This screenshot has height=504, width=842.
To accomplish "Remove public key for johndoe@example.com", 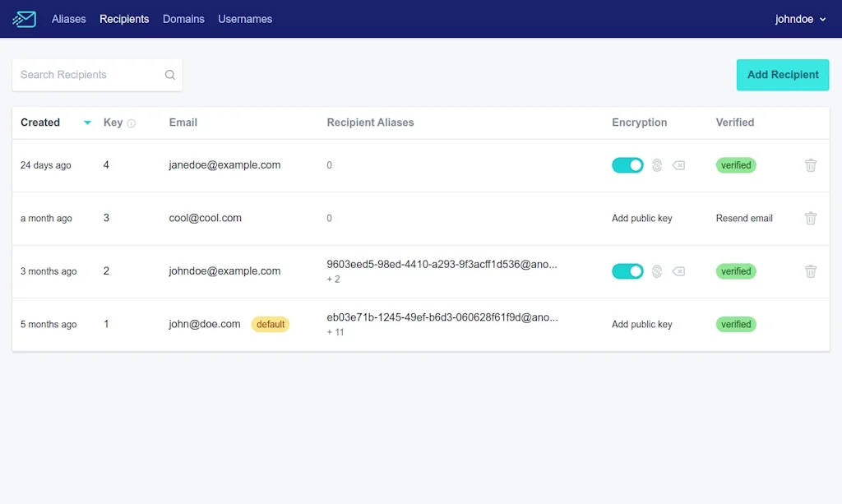I will click(678, 271).
